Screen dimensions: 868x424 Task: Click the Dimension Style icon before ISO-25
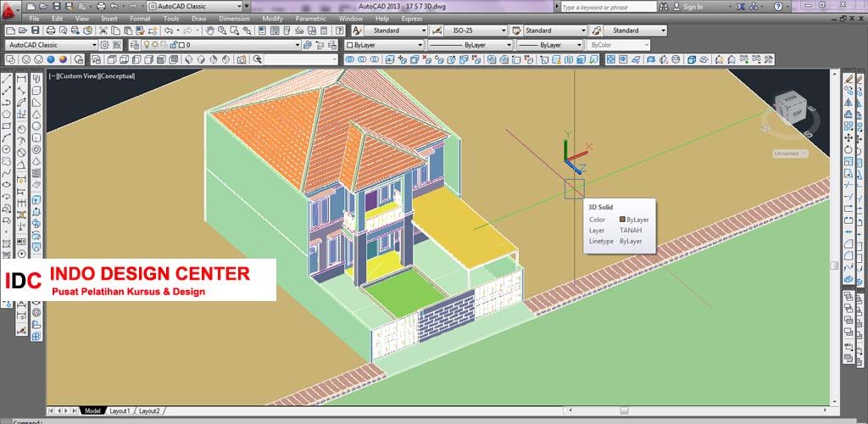(x=437, y=31)
